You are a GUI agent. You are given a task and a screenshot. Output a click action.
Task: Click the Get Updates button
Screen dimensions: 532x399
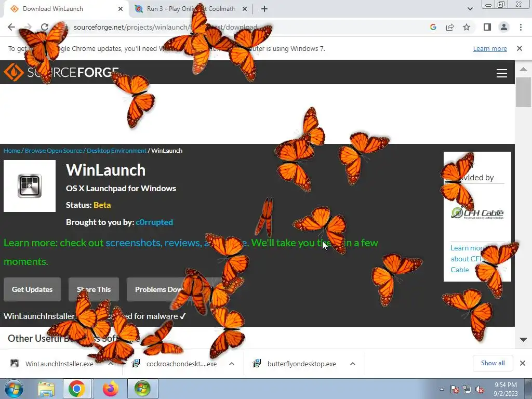point(32,289)
